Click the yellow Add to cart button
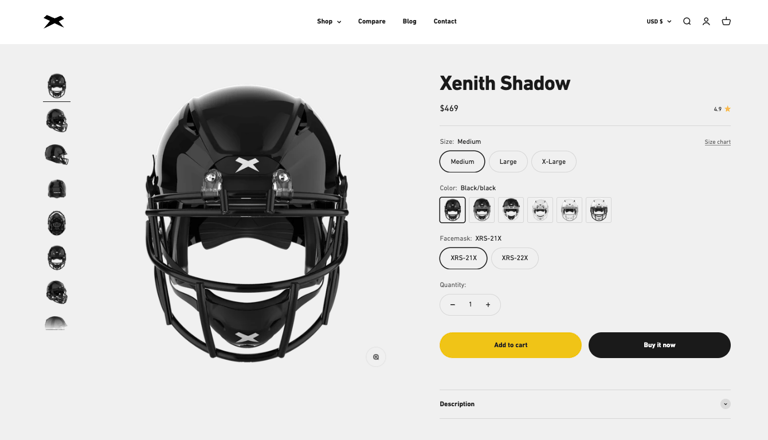The width and height of the screenshot is (768, 440). [510, 345]
